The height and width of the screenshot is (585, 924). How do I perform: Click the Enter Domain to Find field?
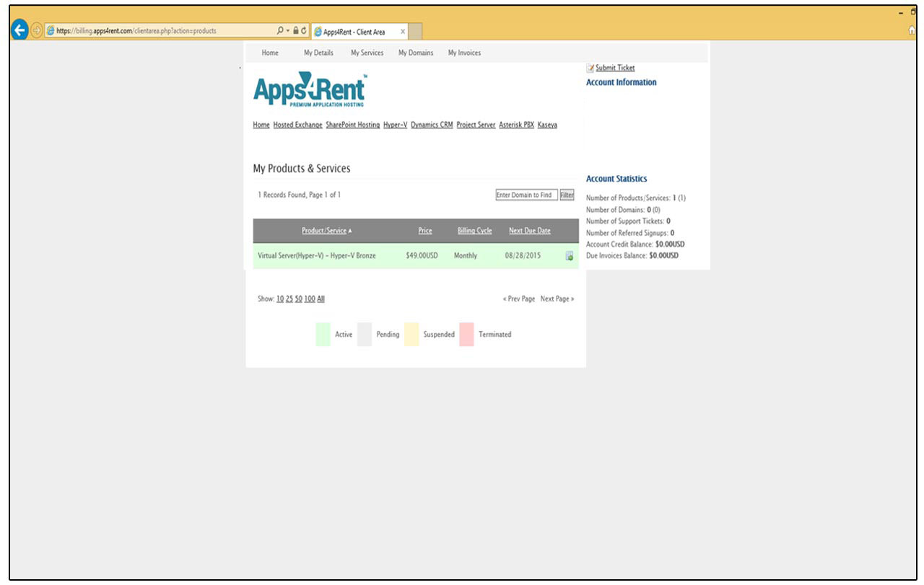click(x=526, y=195)
